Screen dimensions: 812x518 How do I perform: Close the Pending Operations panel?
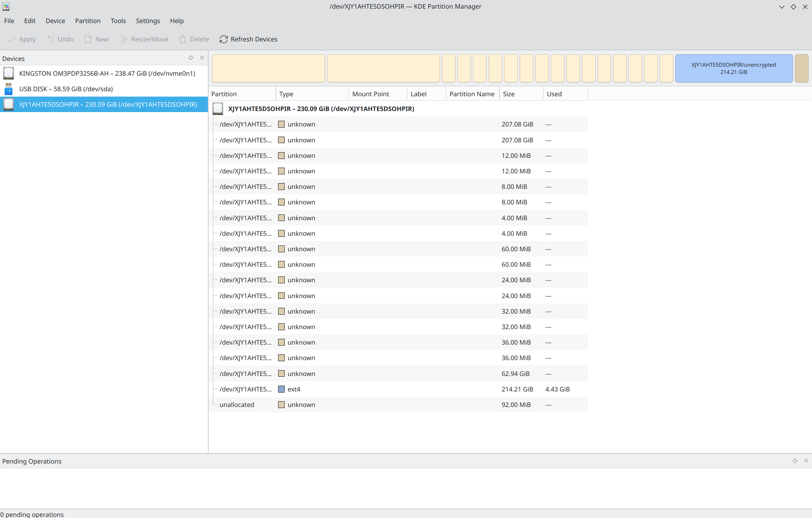[x=806, y=461]
